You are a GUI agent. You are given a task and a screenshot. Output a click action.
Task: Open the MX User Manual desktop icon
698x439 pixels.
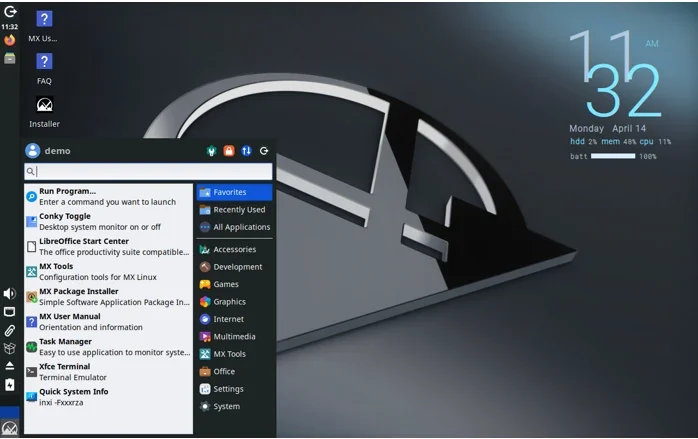44,26
